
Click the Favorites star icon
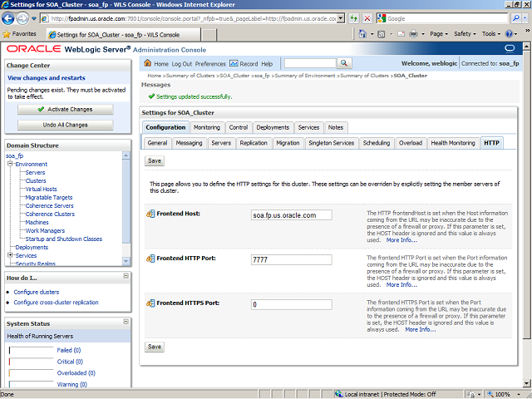coord(7,34)
